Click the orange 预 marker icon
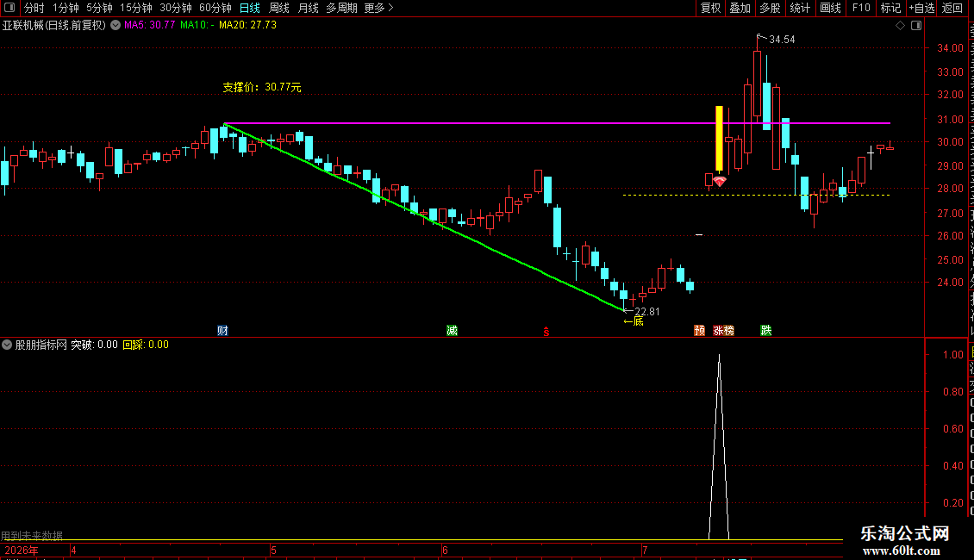 pos(699,330)
